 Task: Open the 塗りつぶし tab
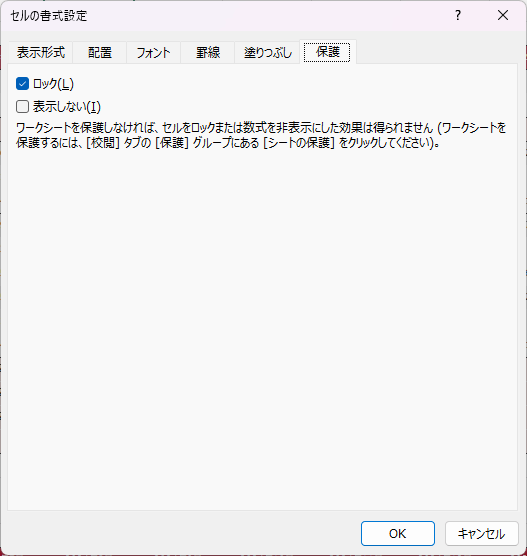coord(268,52)
